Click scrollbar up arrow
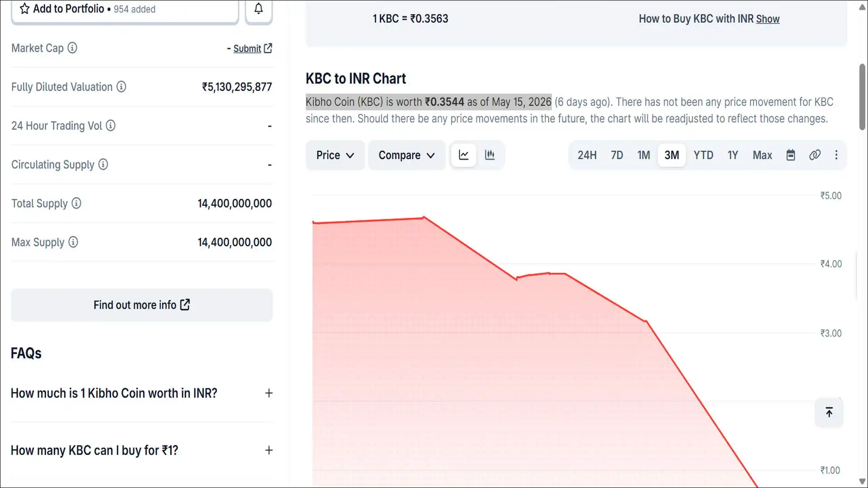The height and width of the screenshot is (488, 868). tap(862, 7)
